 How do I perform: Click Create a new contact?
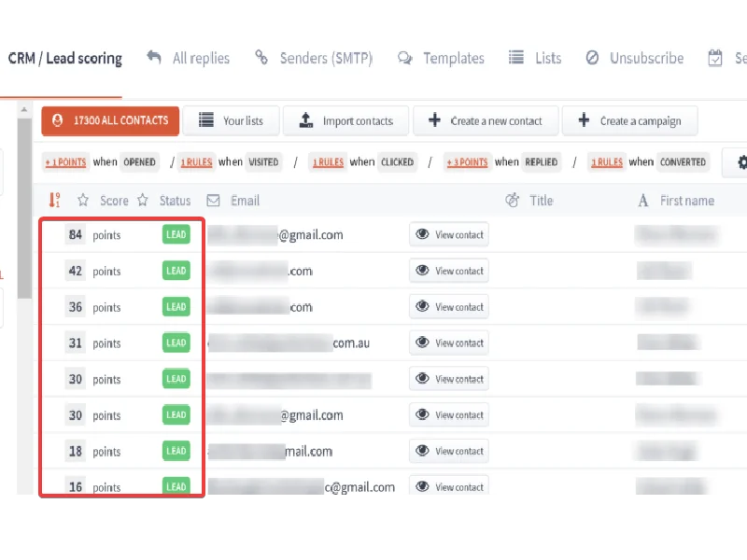coord(486,121)
